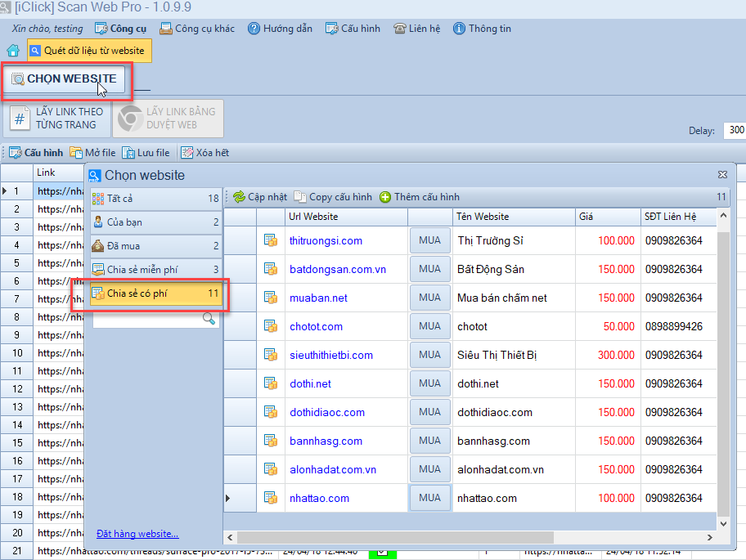The height and width of the screenshot is (560, 746).
Task: Open the sieuthithietbi.com link
Action: [x=331, y=355]
